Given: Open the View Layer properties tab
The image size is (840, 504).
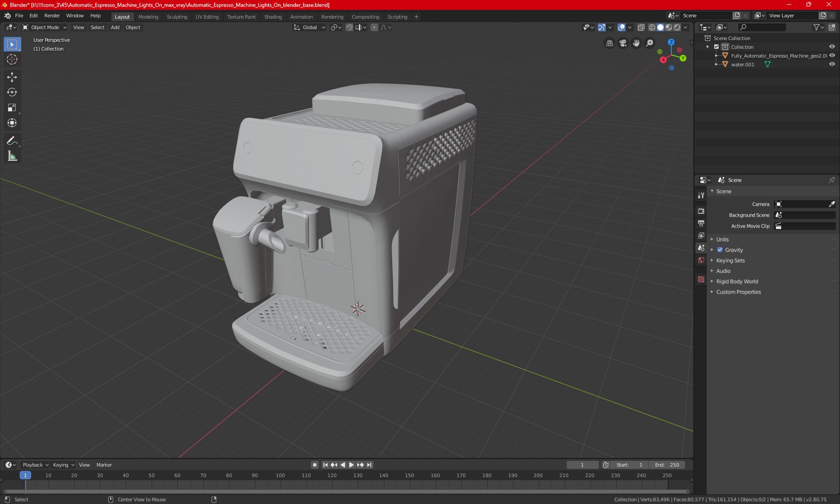Looking at the screenshot, I should (701, 236).
